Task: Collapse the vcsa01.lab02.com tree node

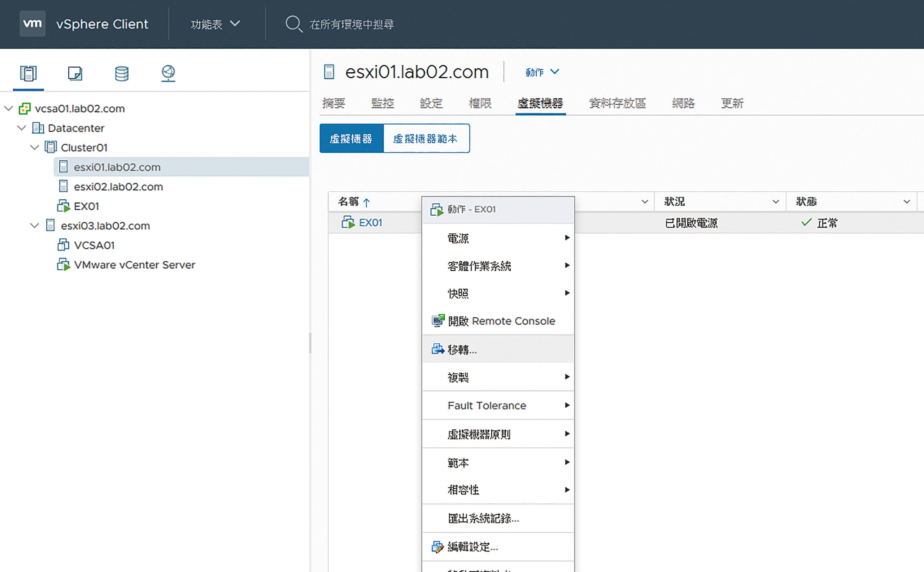Action: coord(8,109)
